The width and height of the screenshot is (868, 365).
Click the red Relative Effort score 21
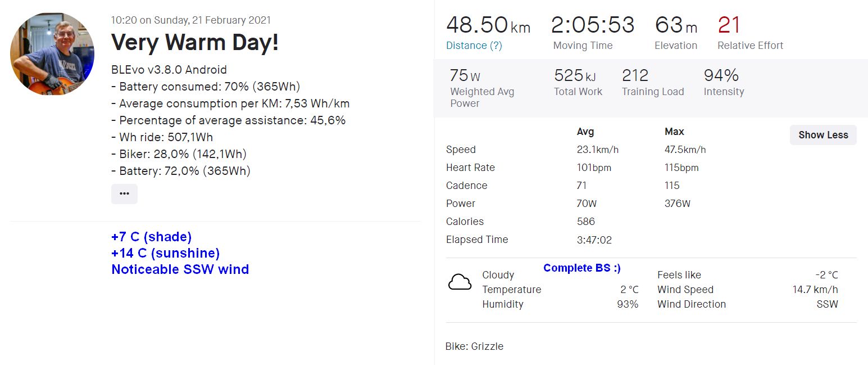tap(729, 25)
